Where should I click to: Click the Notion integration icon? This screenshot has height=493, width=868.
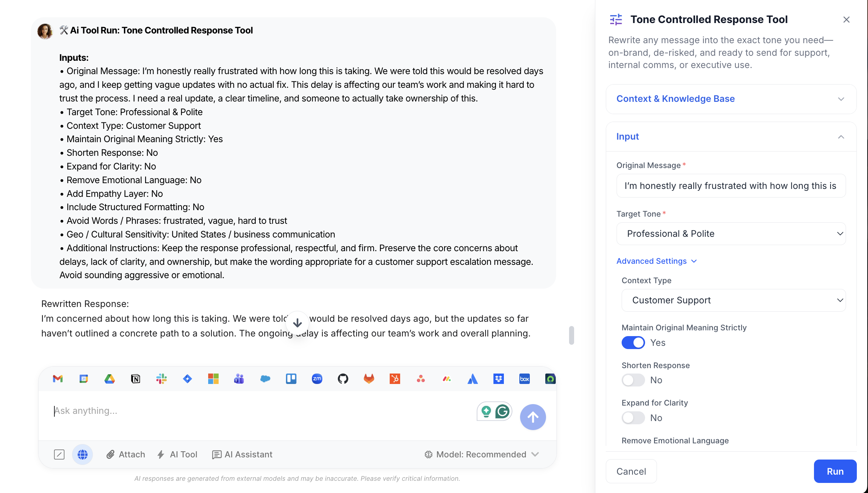pyautogui.click(x=135, y=379)
